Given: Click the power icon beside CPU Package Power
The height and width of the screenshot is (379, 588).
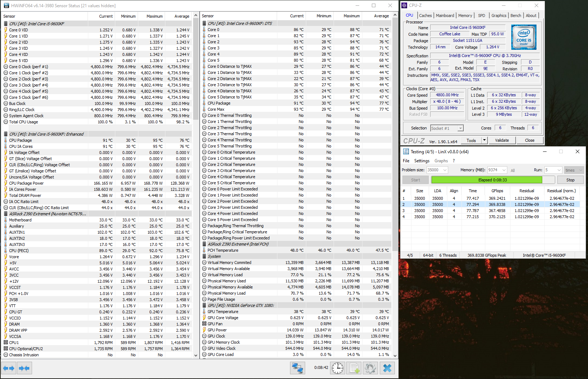Looking at the screenshot, I should (6, 183).
